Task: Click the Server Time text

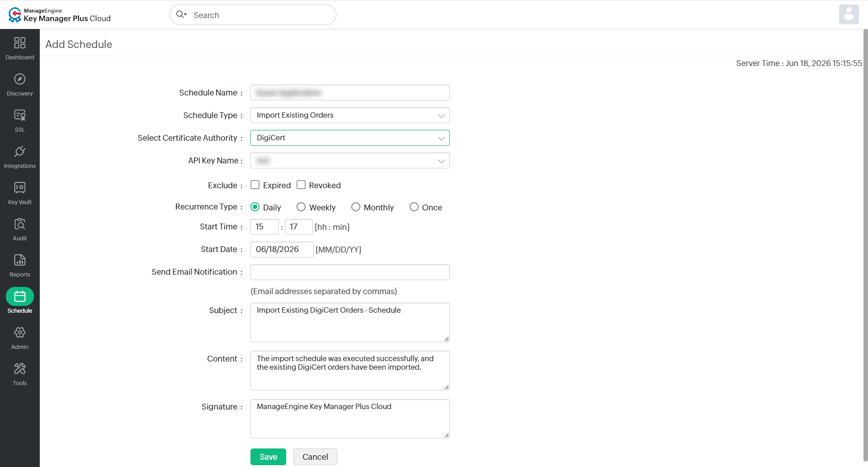Action: (799, 63)
